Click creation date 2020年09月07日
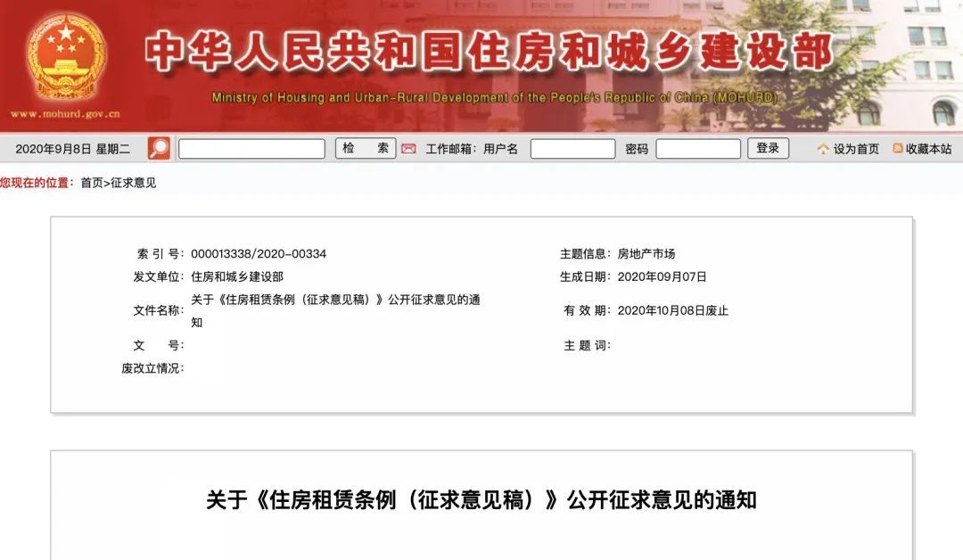Viewport: 963px width, 560px height. point(662,276)
